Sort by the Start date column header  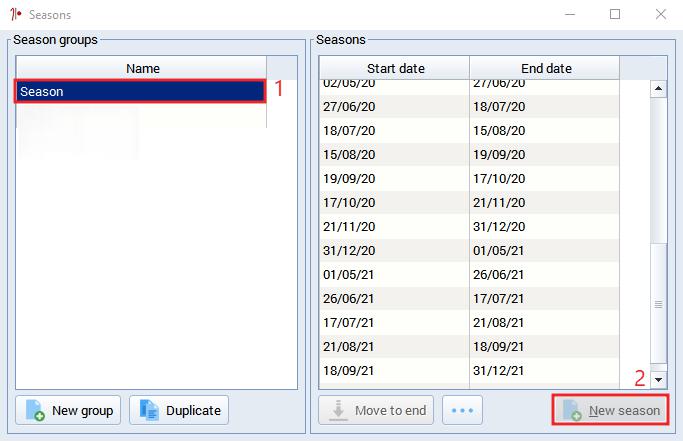tap(394, 68)
